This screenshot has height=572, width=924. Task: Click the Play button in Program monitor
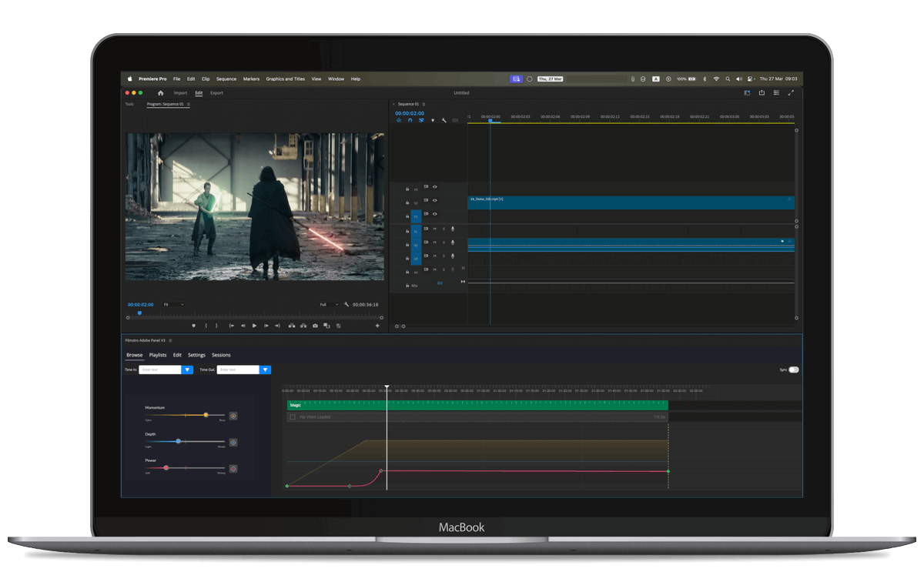[x=255, y=326]
